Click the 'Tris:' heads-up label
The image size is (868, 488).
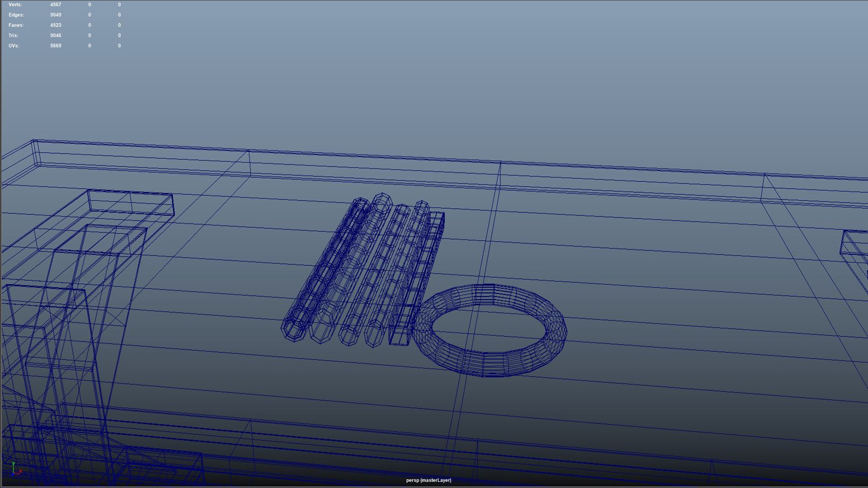coord(13,35)
